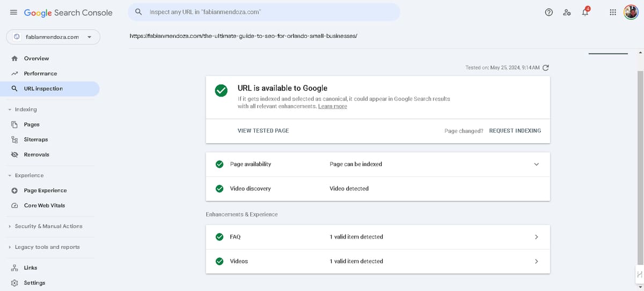
Task: Open the Removals page
Action: [x=36, y=154]
